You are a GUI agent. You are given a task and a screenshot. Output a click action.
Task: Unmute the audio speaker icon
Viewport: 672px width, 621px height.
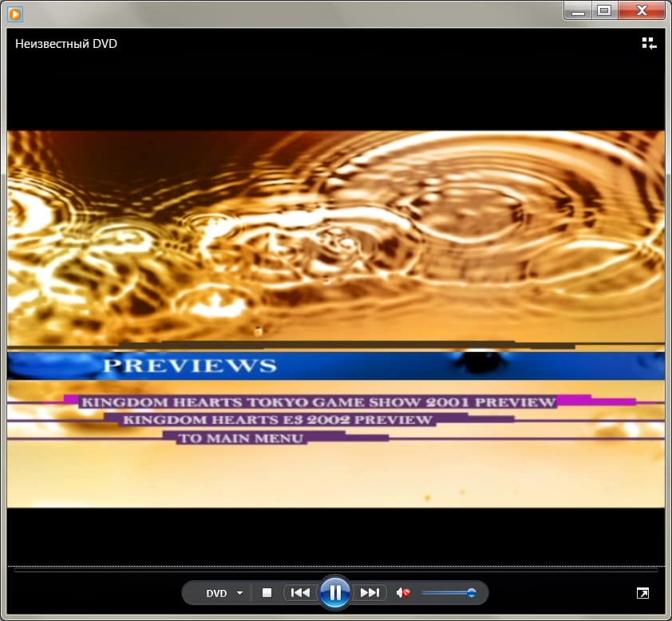(x=403, y=593)
